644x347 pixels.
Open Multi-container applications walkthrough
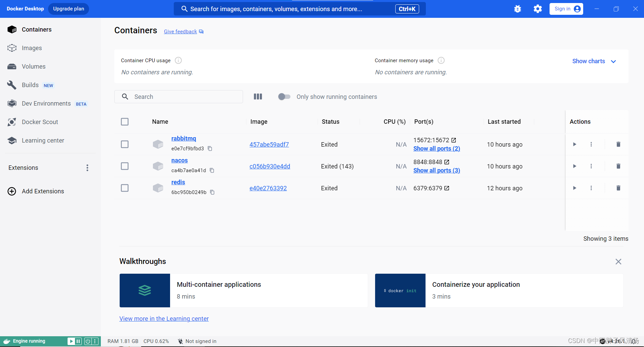[244, 291]
